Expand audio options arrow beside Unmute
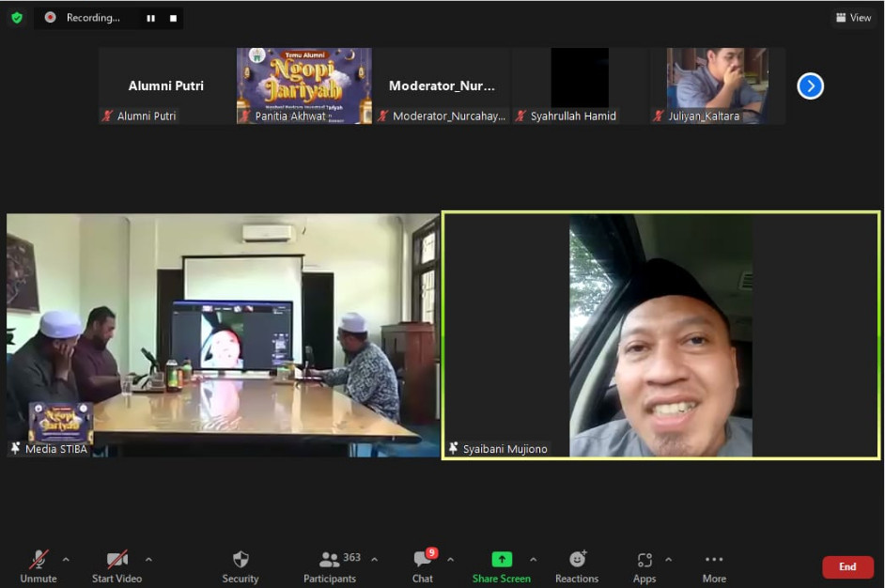Screen dimensions: 885x588 click(66, 560)
